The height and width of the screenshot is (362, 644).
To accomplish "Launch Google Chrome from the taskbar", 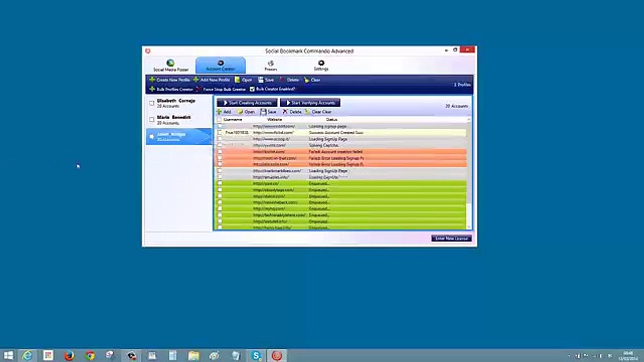I will coord(90,355).
